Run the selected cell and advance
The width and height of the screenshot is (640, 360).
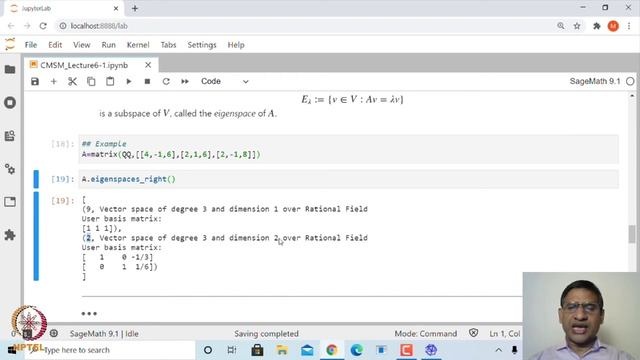129,82
